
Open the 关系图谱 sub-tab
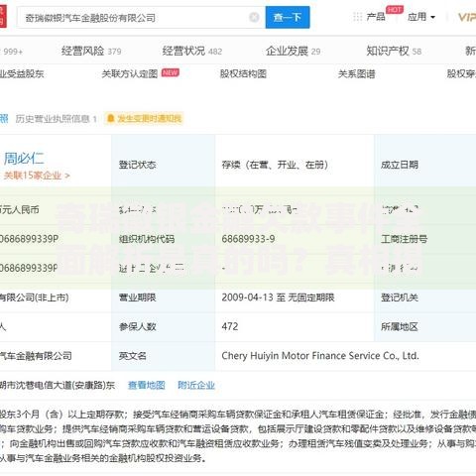point(356,73)
